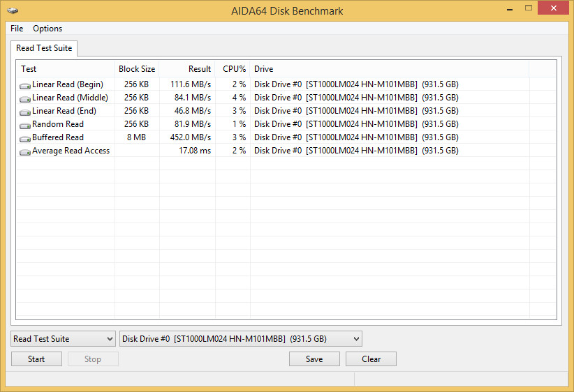This screenshot has width=574, height=392.
Task: Click the 46.8 MB/s result value
Action: pos(193,111)
